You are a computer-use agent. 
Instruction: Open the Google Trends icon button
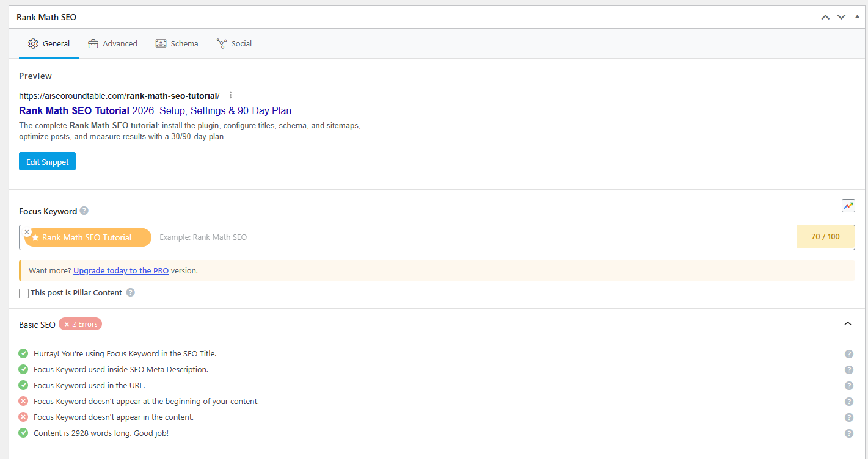click(x=848, y=206)
